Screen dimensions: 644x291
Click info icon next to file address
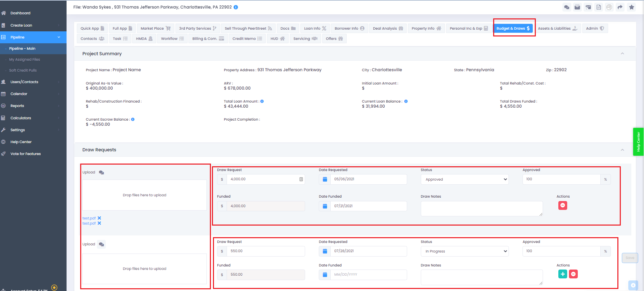coord(236,7)
